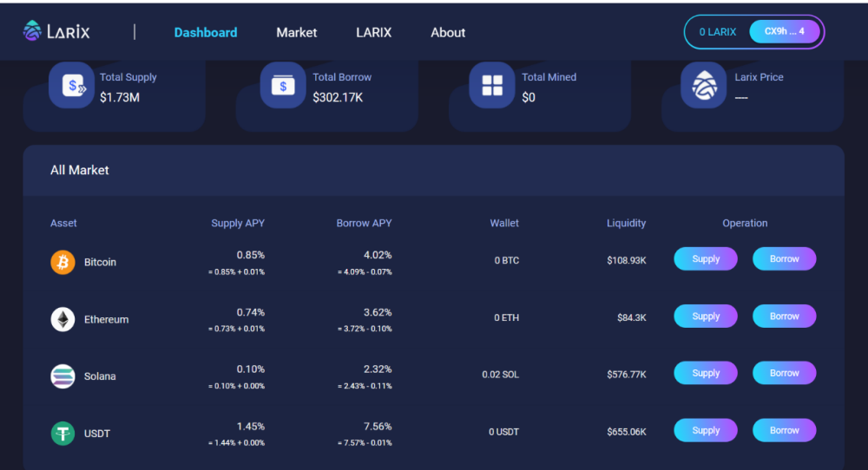Click the 0 USDT wallet balance
This screenshot has height=470, width=868.
(503, 432)
